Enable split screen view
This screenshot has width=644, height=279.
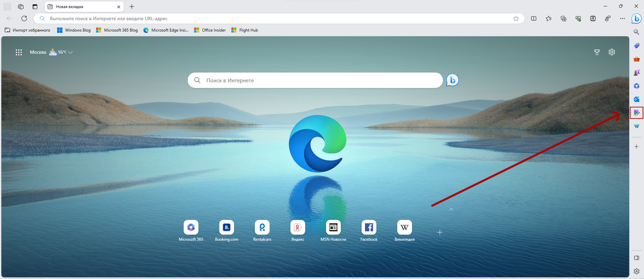coord(533,18)
